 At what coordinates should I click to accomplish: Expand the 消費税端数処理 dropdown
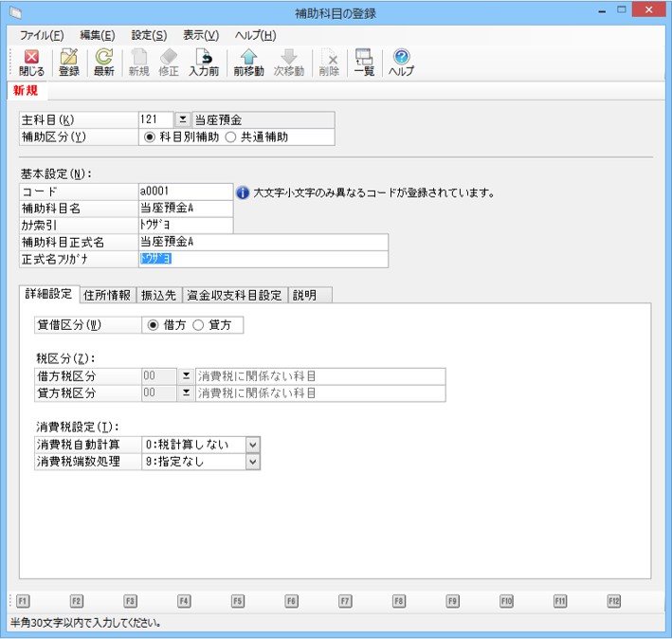252,462
